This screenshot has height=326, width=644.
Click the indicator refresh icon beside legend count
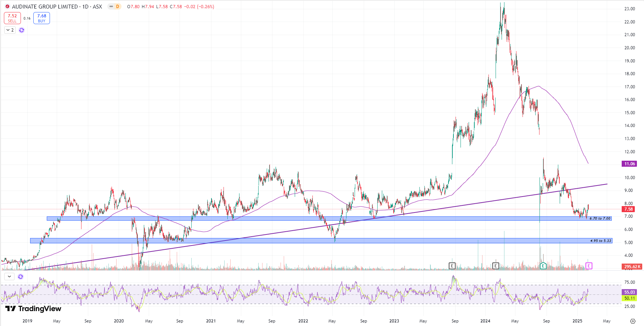pyautogui.click(x=22, y=30)
